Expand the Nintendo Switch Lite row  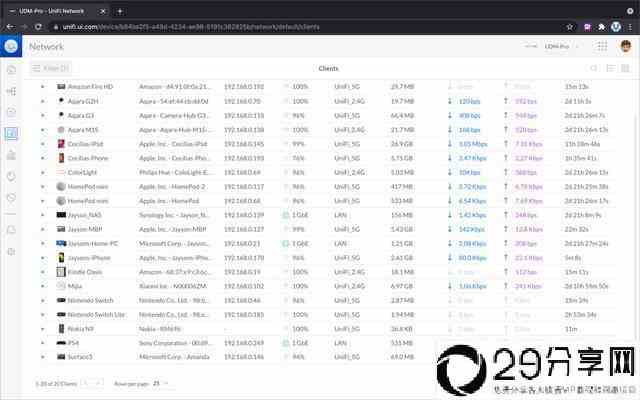42,315
